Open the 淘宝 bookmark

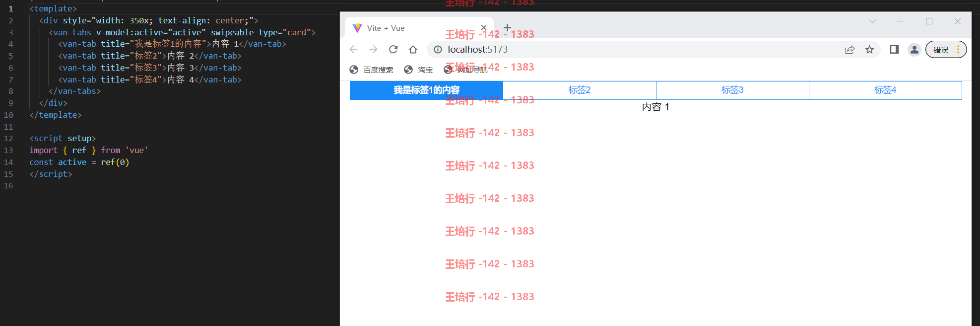(x=419, y=70)
